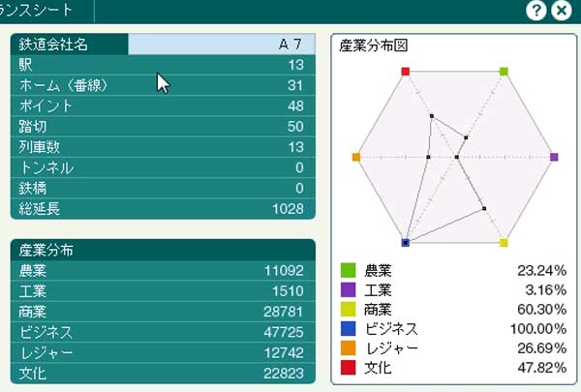This screenshot has width=581, height=392.
Task: Click the orange leisure vertex on radar chart
Action: (x=356, y=157)
